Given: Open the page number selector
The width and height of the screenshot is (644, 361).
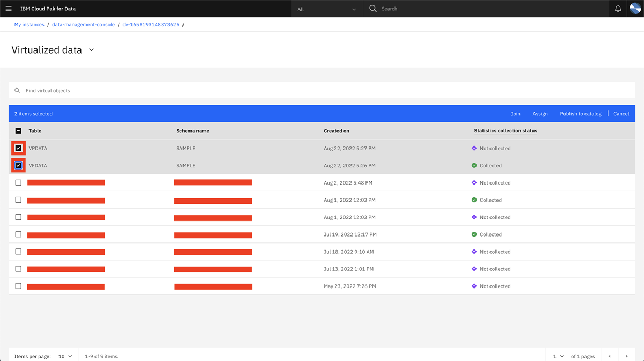Looking at the screenshot, I should 557,356.
